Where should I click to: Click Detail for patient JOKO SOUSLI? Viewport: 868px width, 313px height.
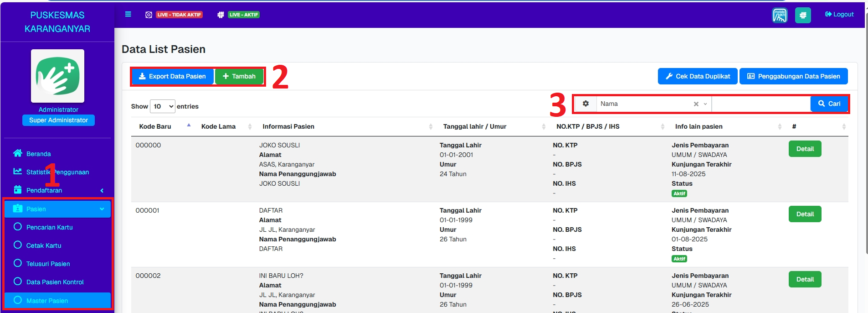pos(805,149)
